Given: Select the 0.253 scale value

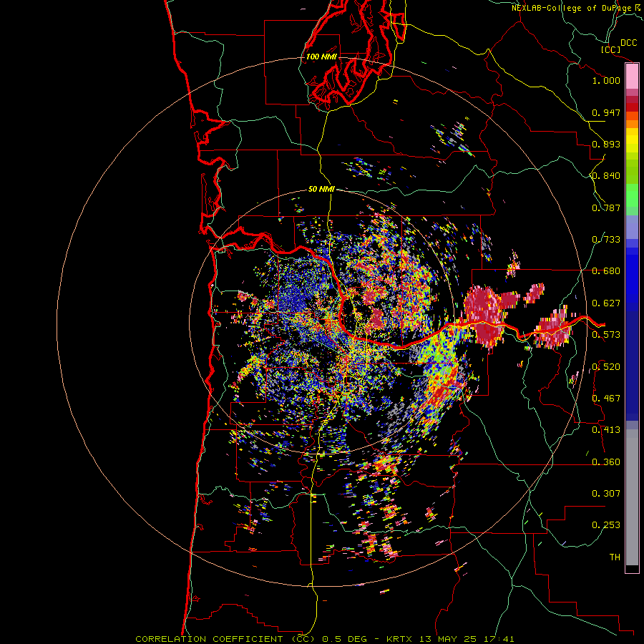Looking at the screenshot, I should point(606,525).
